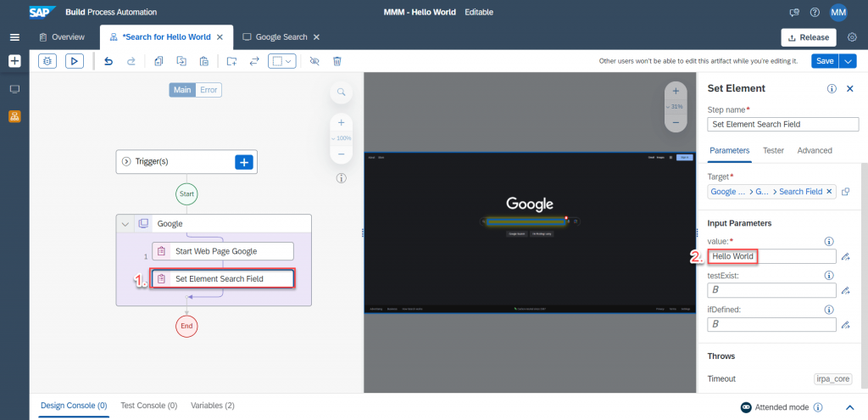This screenshot has width=868, height=420.
Task: Open the Tester tab
Action: coord(773,150)
